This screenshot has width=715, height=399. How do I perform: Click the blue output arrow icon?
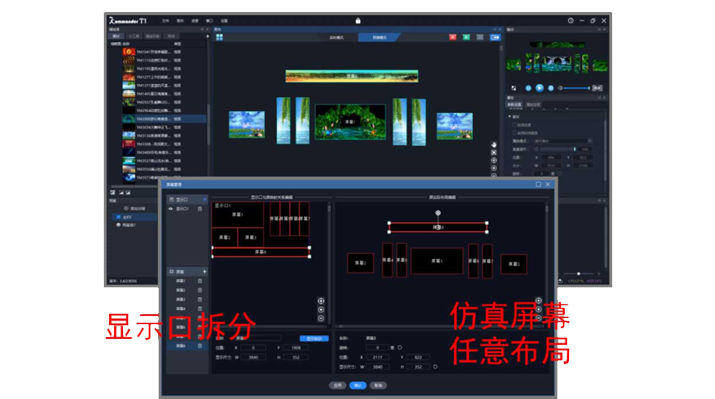[495, 37]
